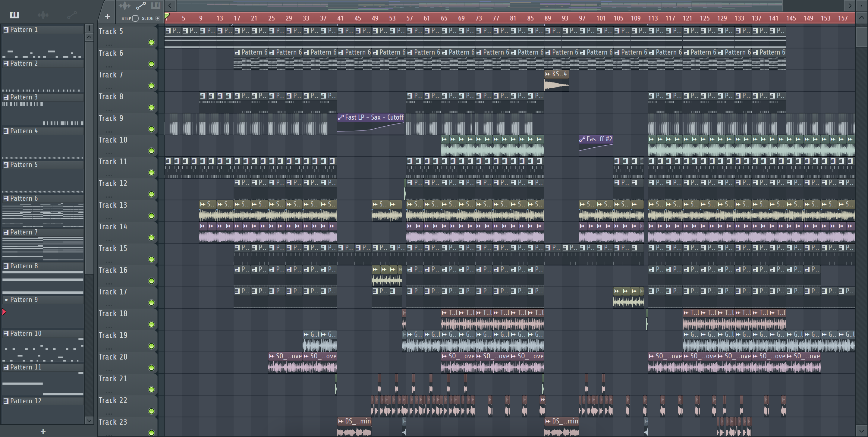The image size is (868, 437).
Task: Click the up arrow of the playlist scrollbar
Action: [862, 17]
